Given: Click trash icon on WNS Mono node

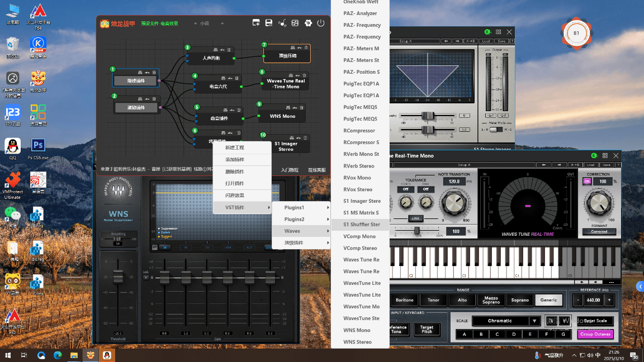Looking at the screenshot, I should click(x=301, y=107).
